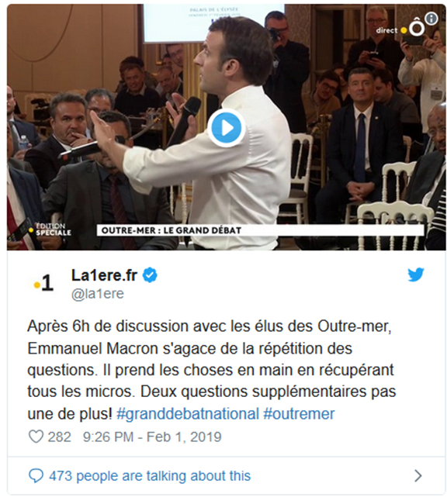Open the @la1ere handle
Screen dimensions: 447x504
98,294
